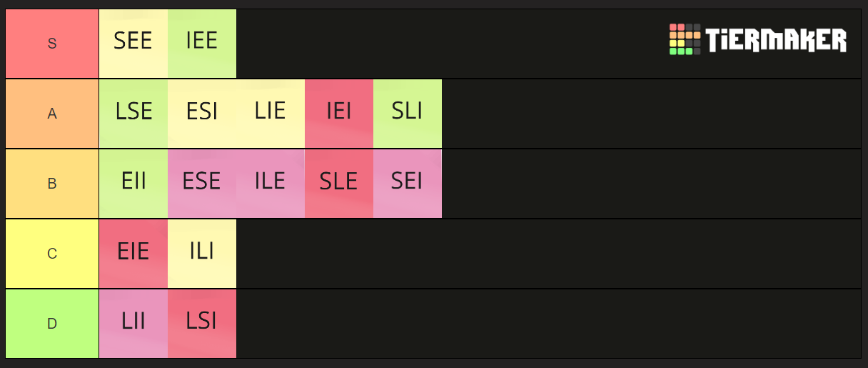The image size is (868, 368).
Task: Select the SEE tile in S tier
Action: pos(133,44)
